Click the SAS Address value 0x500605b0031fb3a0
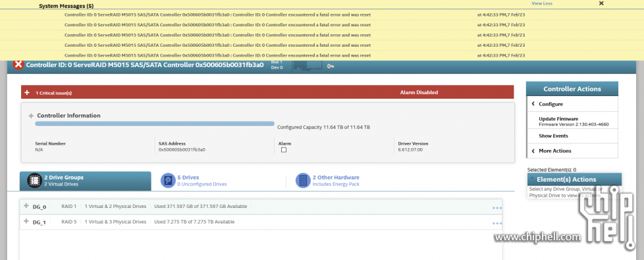 (182, 150)
